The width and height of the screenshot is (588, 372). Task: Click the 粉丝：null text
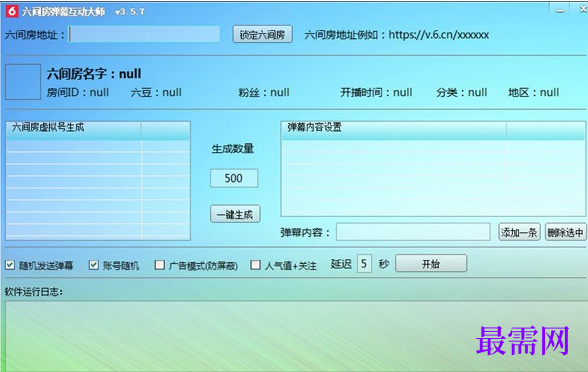[x=264, y=92]
